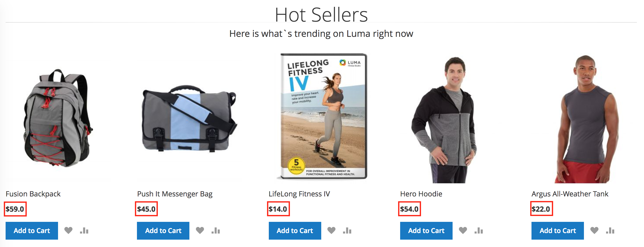Save Argus All-Weather Tank to wish list

[x=594, y=230]
